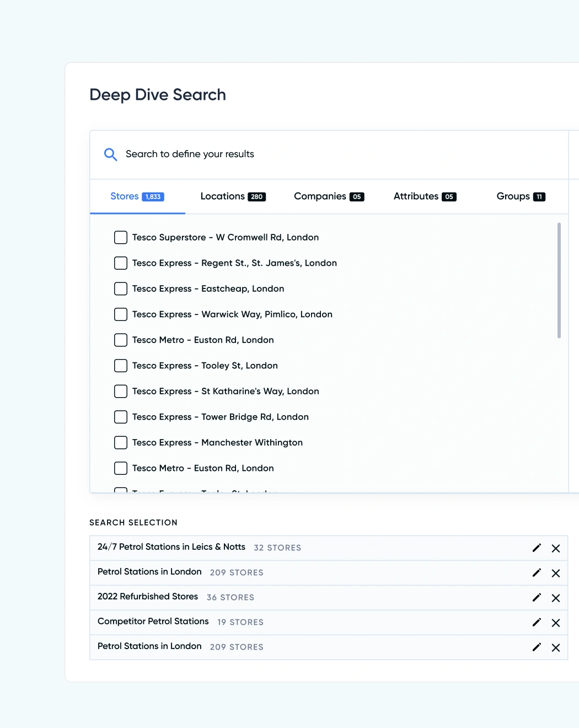Edit the 2022 Refurbished Stores selection
The height and width of the screenshot is (728, 579).
[537, 597]
